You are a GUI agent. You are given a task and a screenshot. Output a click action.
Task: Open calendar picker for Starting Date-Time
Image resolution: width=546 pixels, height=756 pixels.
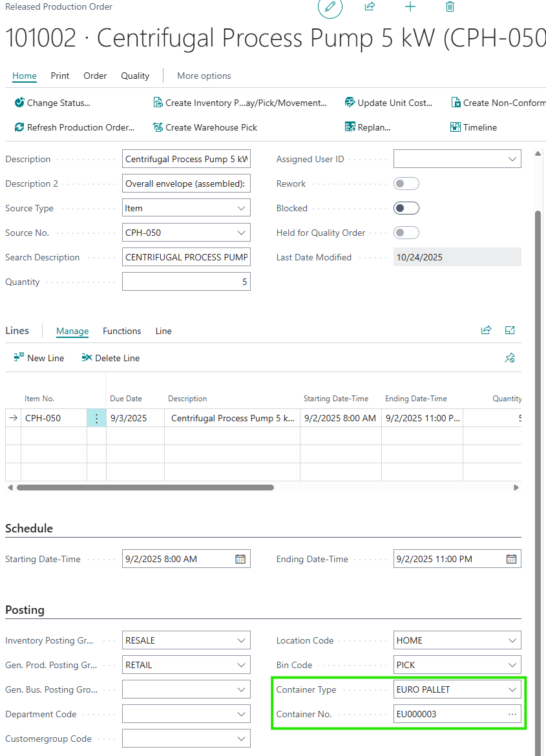[x=240, y=559]
